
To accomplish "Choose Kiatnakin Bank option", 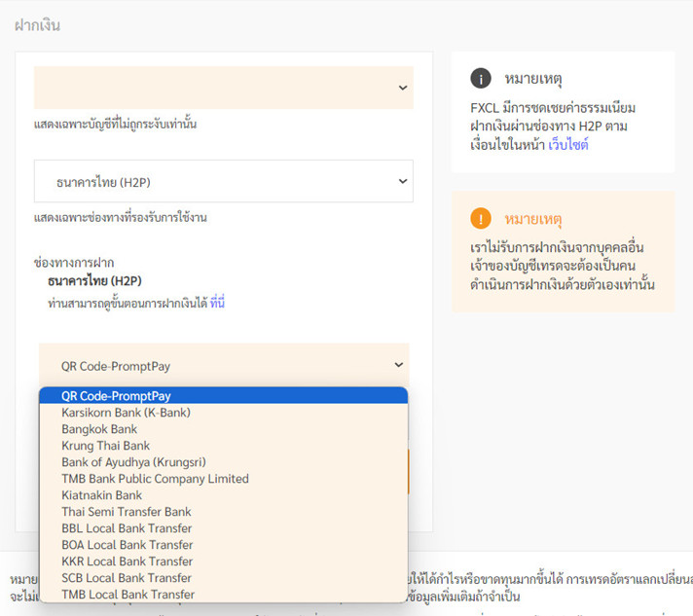I will 101,495.
